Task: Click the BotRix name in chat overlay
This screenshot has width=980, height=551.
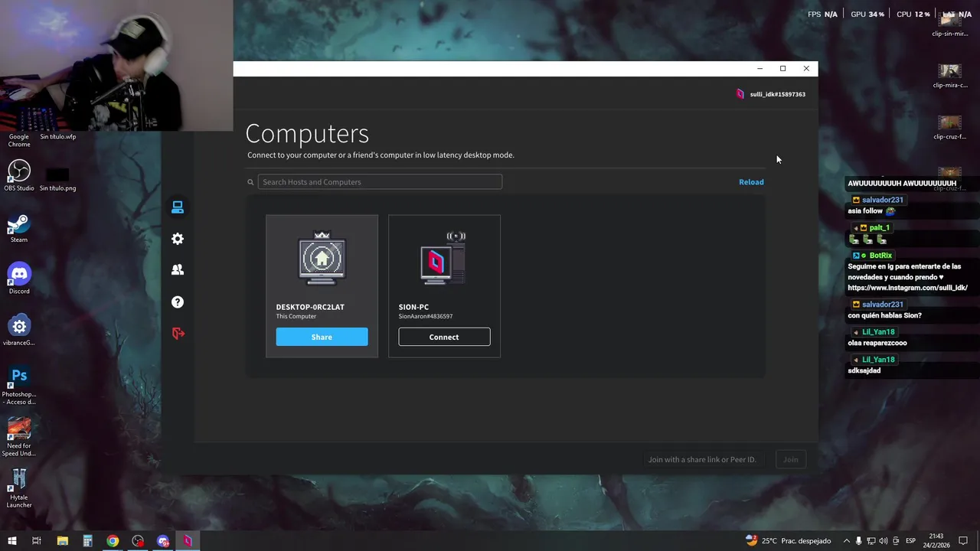Action: click(x=880, y=256)
